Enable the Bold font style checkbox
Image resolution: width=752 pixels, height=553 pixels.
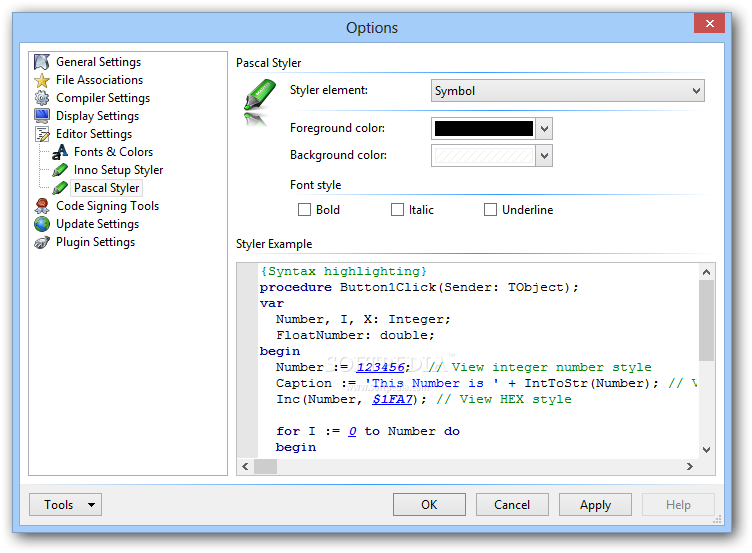[x=305, y=210]
